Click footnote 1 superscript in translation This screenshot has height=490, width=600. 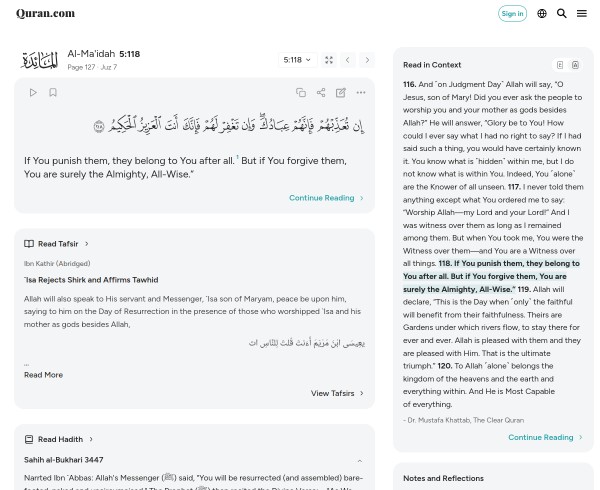pyautogui.click(x=237, y=157)
